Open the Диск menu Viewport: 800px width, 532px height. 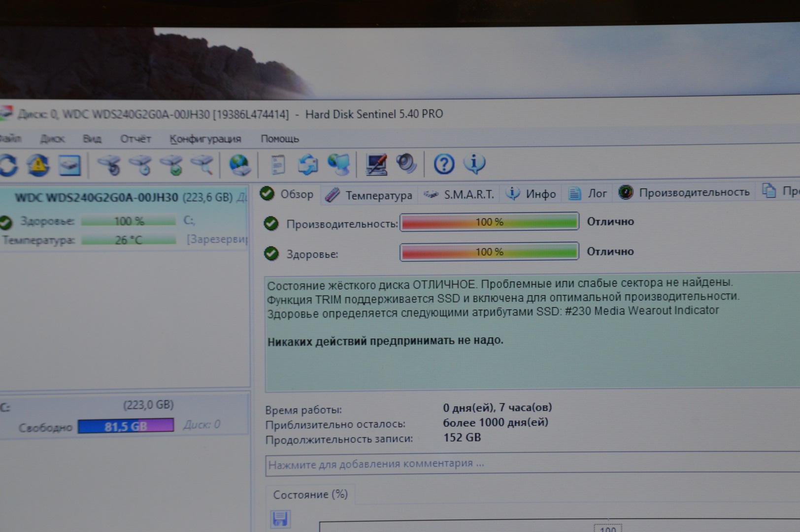point(52,139)
